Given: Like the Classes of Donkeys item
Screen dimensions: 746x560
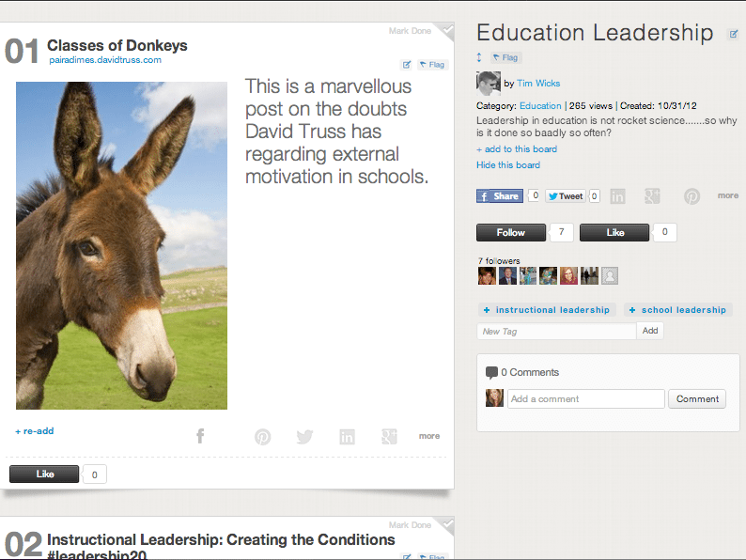Looking at the screenshot, I should tap(44, 474).
